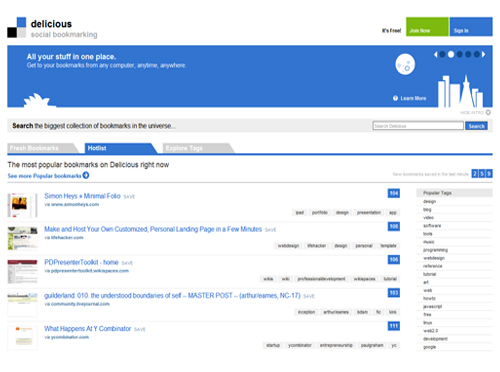Click the arthur/eames tag
This screenshot has width=500, height=372.
click(x=336, y=312)
